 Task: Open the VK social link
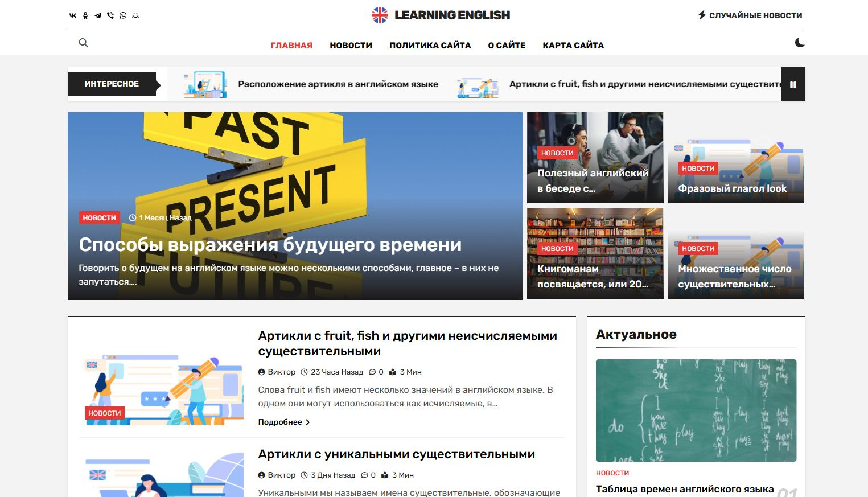pyautogui.click(x=73, y=15)
